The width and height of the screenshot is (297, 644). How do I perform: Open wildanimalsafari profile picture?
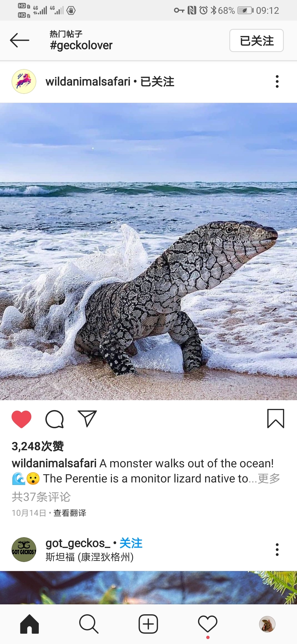[x=24, y=81]
